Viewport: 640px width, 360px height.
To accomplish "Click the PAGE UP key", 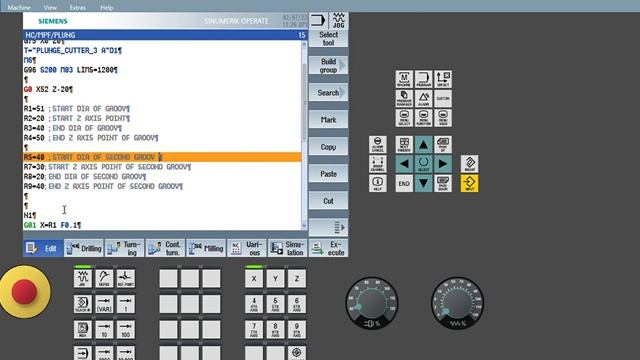I will 443,144.
